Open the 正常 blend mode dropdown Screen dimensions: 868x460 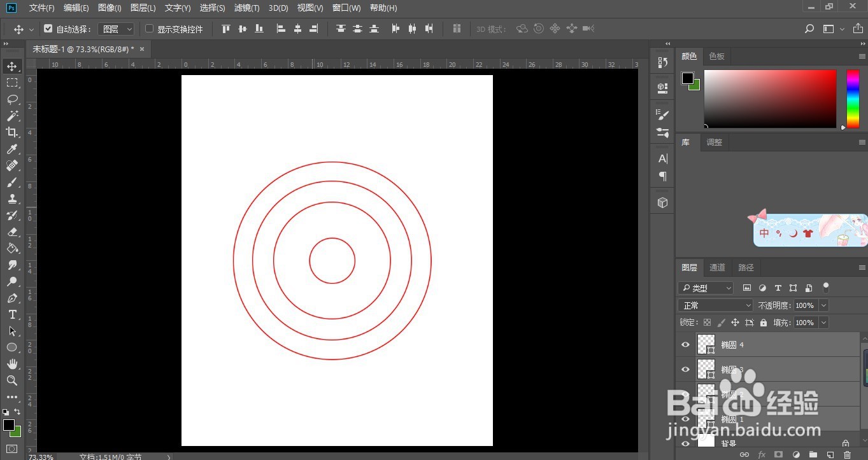pyautogui.click(x=716, y=305)
